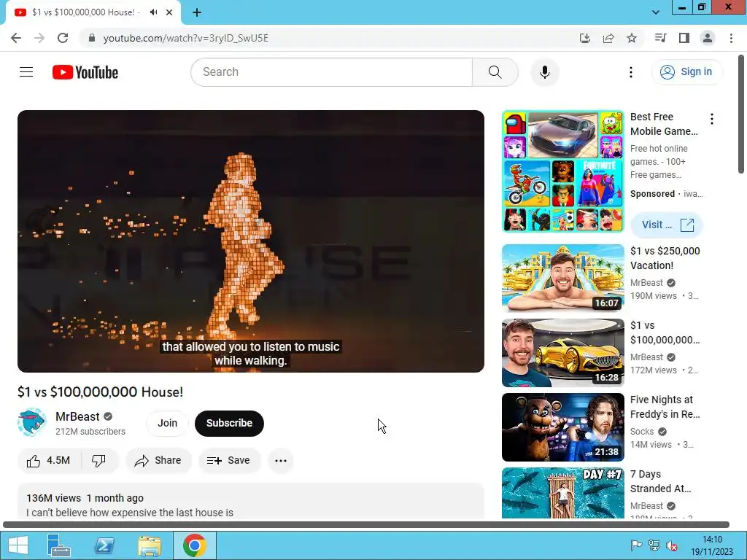Open the MrBeast channel avatar
This screenshot has width=747, height=560.
(x=31, y=422)
